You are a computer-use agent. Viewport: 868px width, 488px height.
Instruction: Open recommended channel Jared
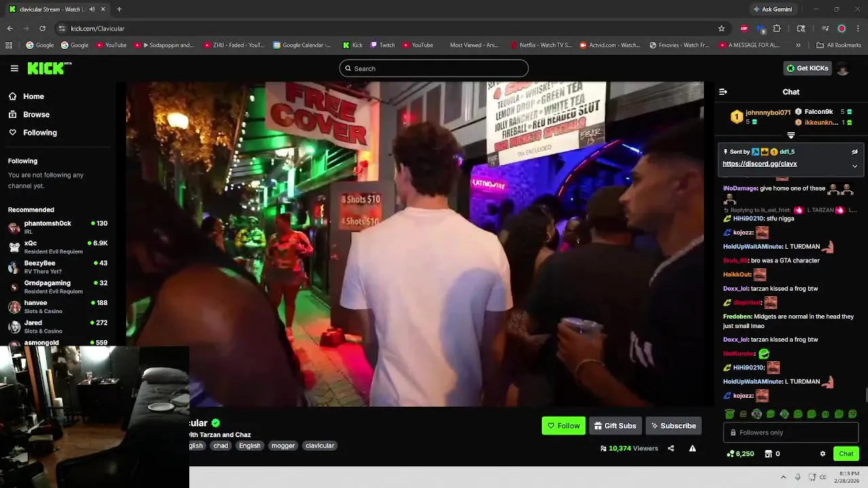(x=58, y=326)
